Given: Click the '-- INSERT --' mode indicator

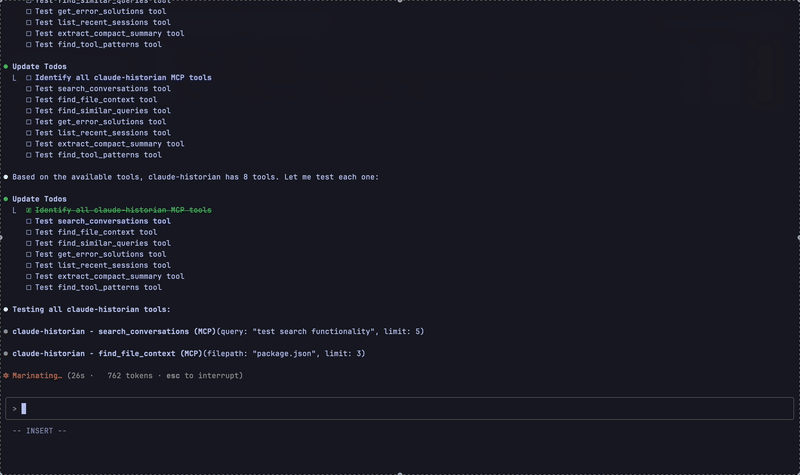Looking at the screenshot, I should tap(40, 431).
